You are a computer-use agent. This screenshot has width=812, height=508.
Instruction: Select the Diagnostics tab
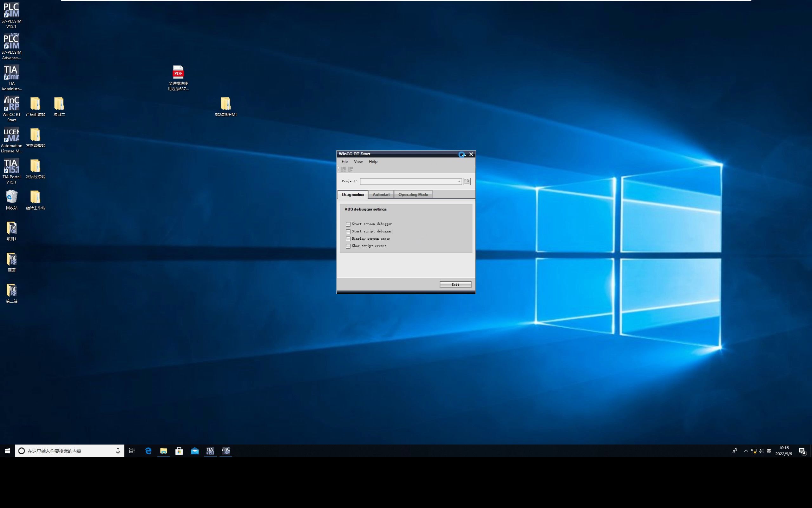tap(353, 195)
